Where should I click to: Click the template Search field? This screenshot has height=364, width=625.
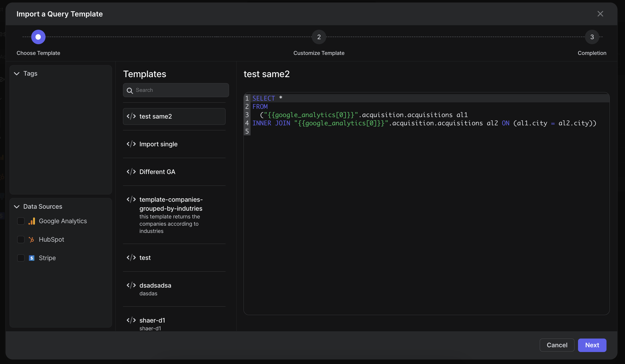tap(176, 90)
